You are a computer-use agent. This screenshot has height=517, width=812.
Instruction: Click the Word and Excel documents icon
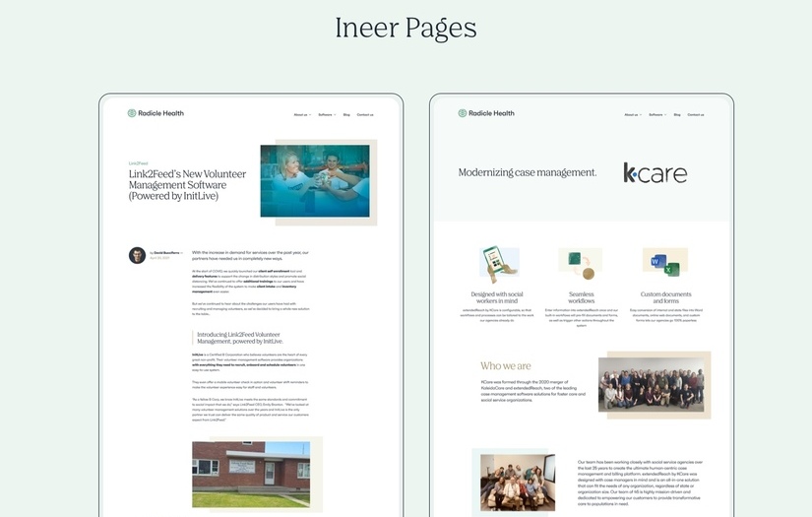click(x=665, y=262)
